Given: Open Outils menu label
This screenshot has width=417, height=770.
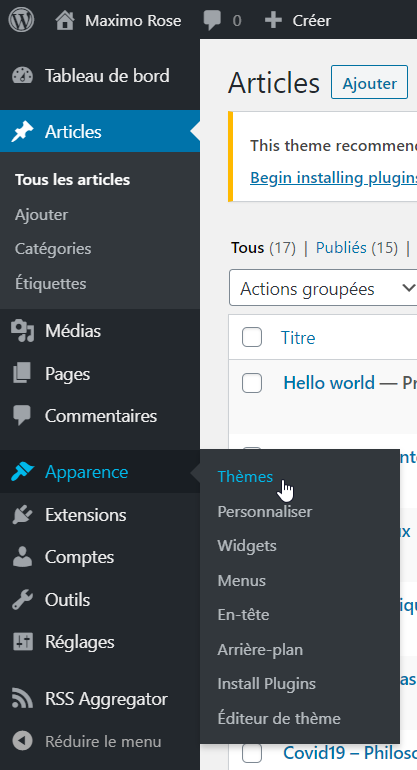Looking at the screenshot, I should 67,600.
